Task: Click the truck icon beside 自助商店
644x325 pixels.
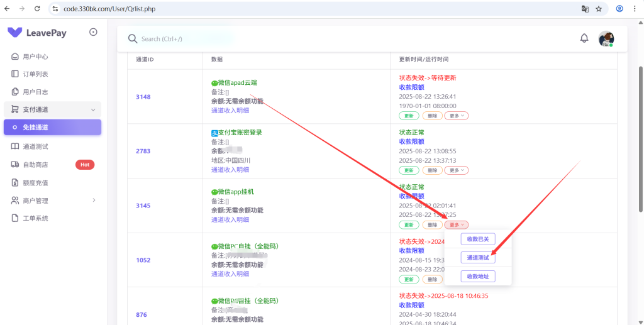Action: tap(15, 165)
